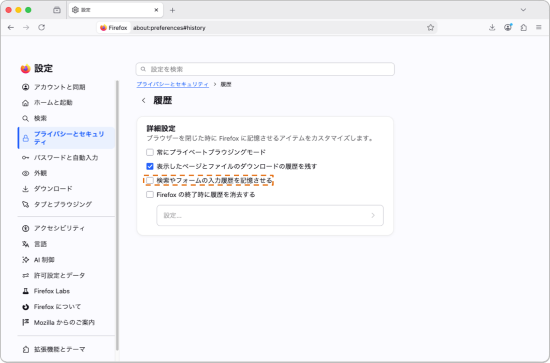Click the Firefox identity badge in URL bar
Screen dimensions: 550x363
tap(114, 28)
